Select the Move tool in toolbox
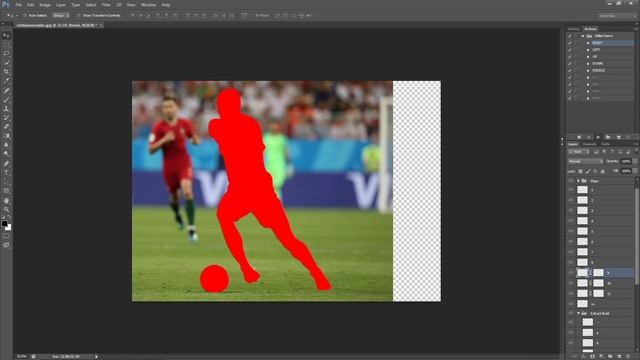 point(6,36)
